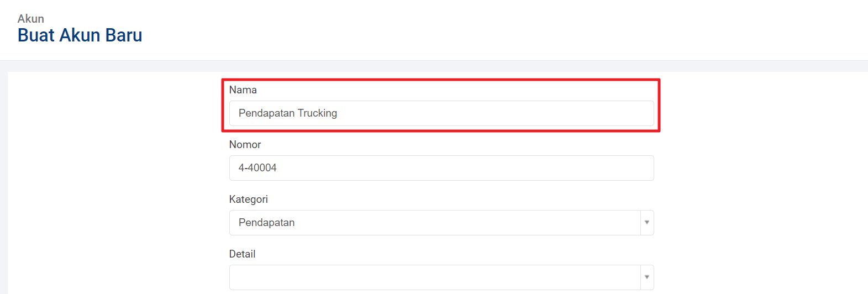The height and width of the screenshot is (294, 868).
Task: Click the 4-40004 account number text
Action: tap(257, 168)
